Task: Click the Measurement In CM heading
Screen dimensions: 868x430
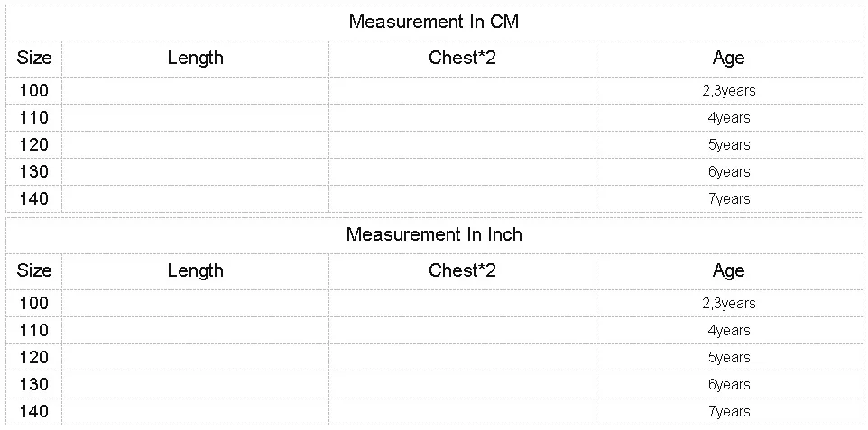Action: click(434, 22)
